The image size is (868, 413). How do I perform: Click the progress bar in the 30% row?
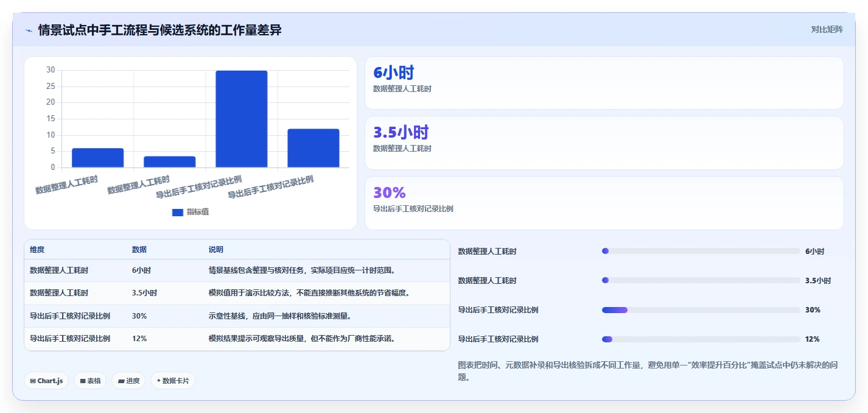(x=701, y=309)
